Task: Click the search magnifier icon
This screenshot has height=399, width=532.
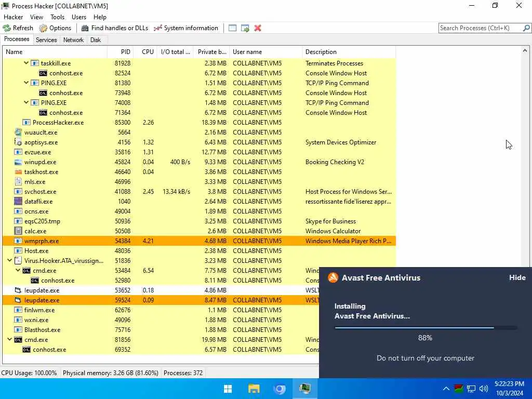Action: (x=526, y=28)
